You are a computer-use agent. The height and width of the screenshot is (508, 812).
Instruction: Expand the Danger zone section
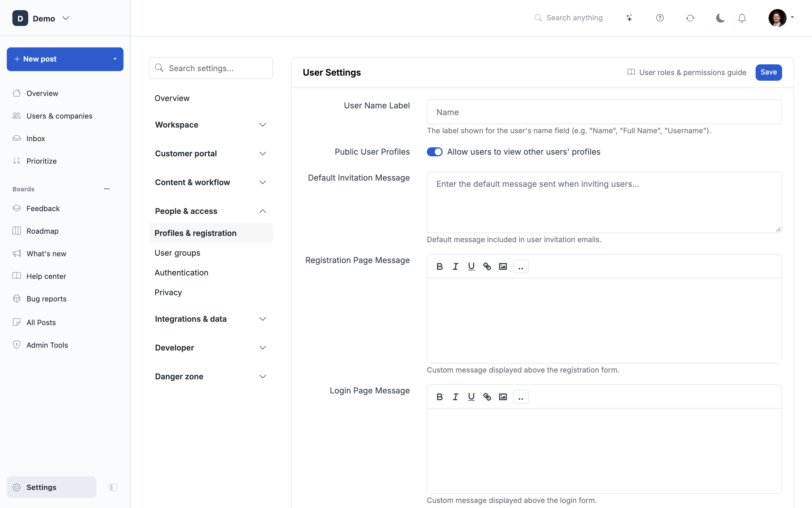tap(211, 376)
